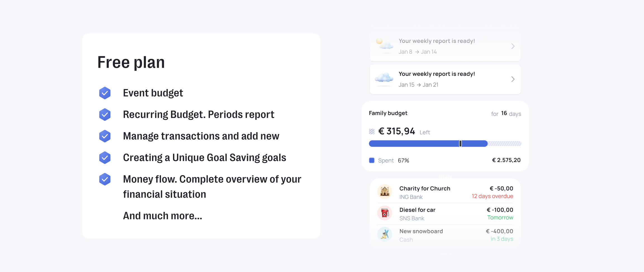Click the check badge beside Creating a Unique Goal

coord(105,158)
